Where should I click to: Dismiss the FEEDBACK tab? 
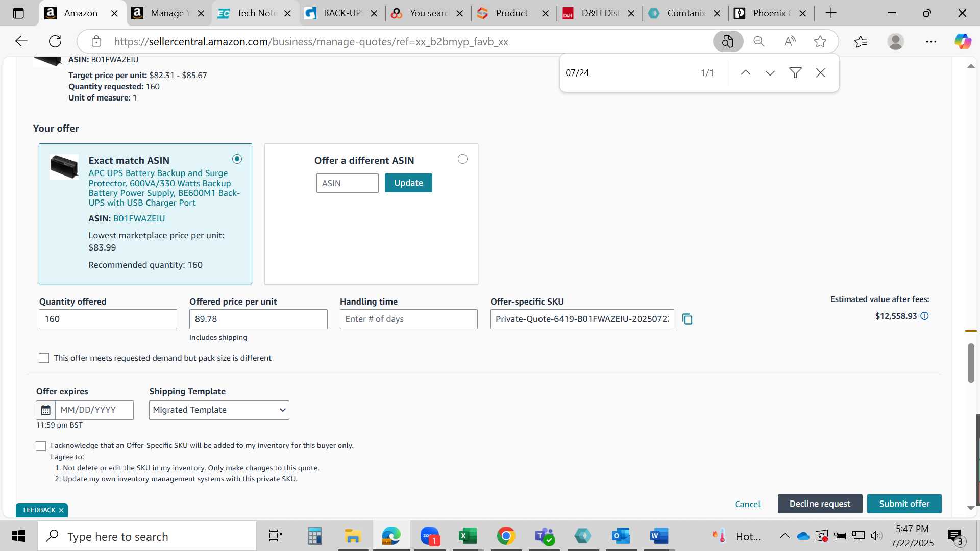coord(61,510)
